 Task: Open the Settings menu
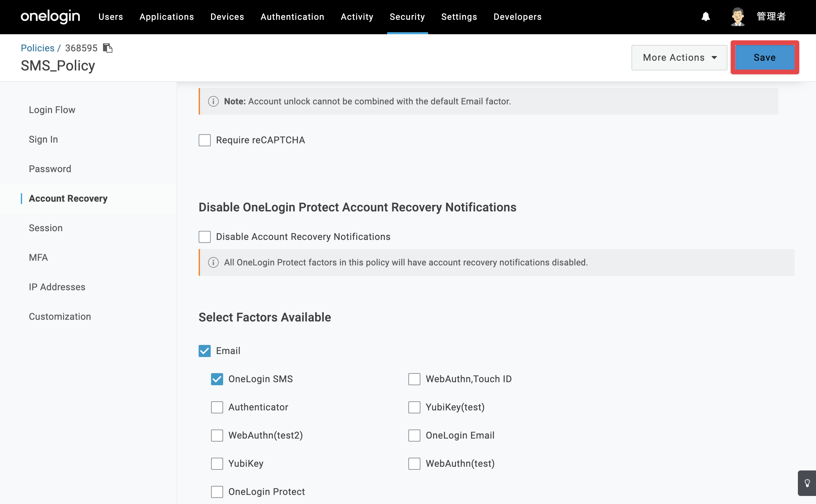tap(459, 17)
